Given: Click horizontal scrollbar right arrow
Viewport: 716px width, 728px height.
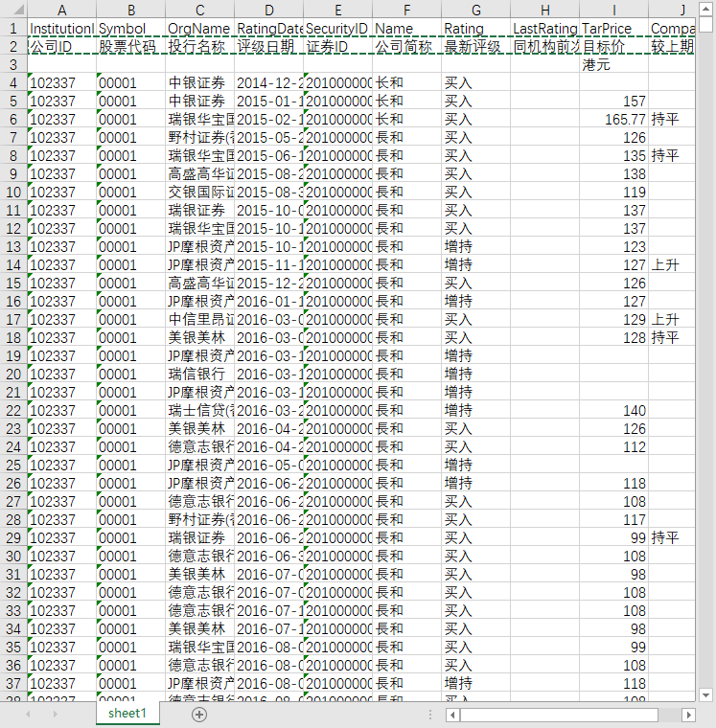Looking at the screenshot, I should point(688,715).
